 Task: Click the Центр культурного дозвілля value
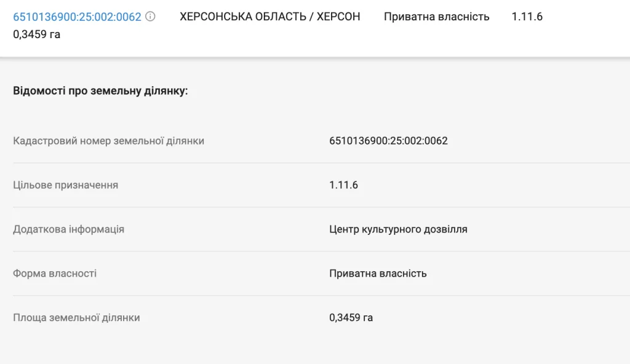click(398, 229)
